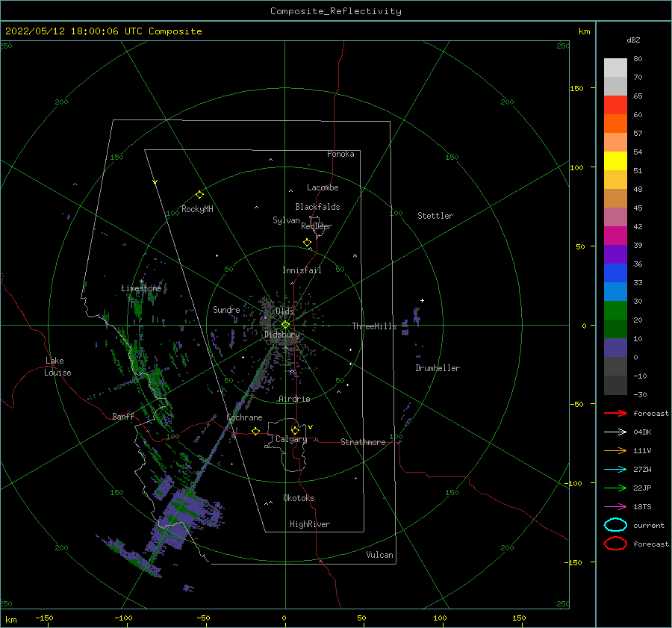The height and width of the screenshot is (628, 672).
Task: Click the white 04DK arrow legend icon
Action: pyautogui.click(x=615, y=432)
